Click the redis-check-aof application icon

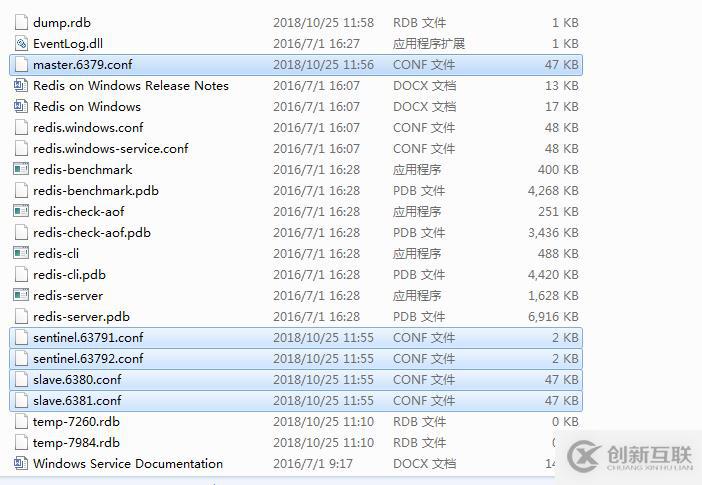(x=21, y=211)
